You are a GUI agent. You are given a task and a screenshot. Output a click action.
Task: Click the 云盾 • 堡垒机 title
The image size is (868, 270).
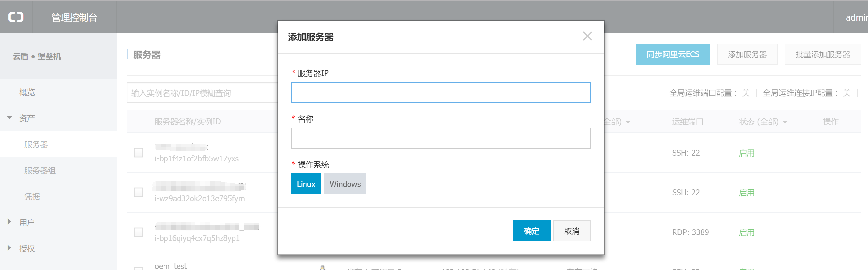[x=37, y=56]
